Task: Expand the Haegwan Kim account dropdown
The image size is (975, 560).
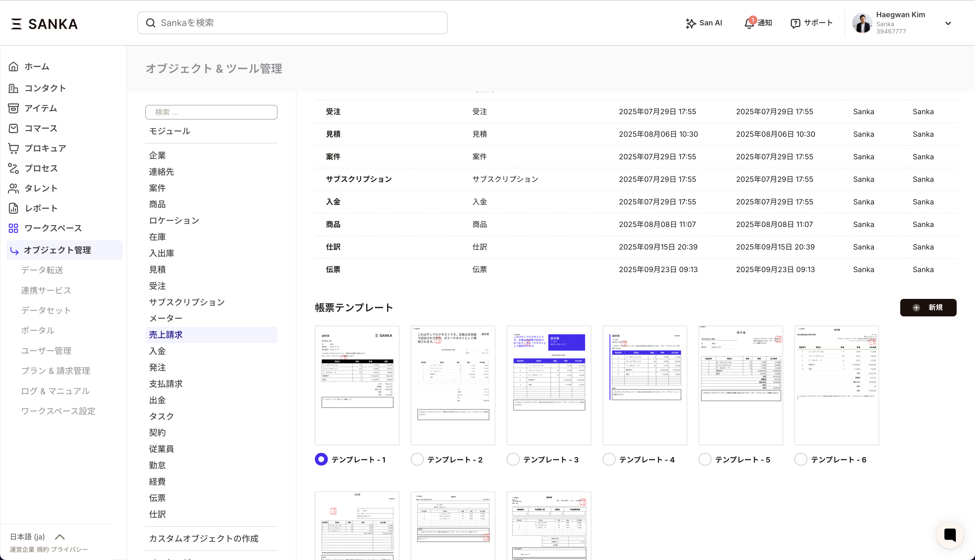Action: click(948, 23)
